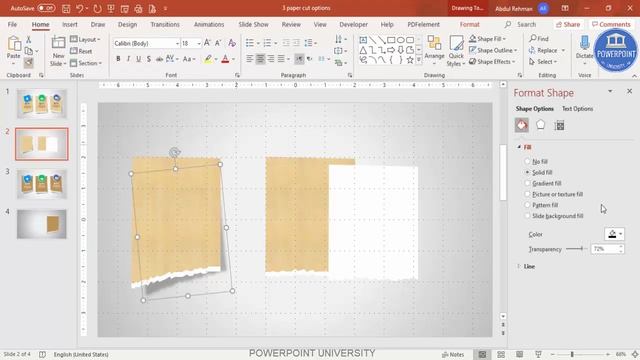Click the Cut scissors icon
This screenshot has width=640, height=360.
click(x=29, y=40)
